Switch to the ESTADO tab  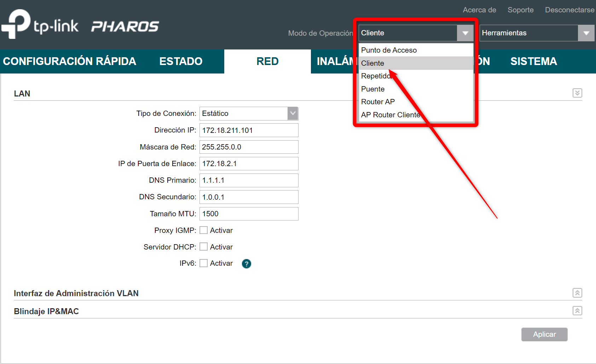pyautogui.click(x=181, y=61)
